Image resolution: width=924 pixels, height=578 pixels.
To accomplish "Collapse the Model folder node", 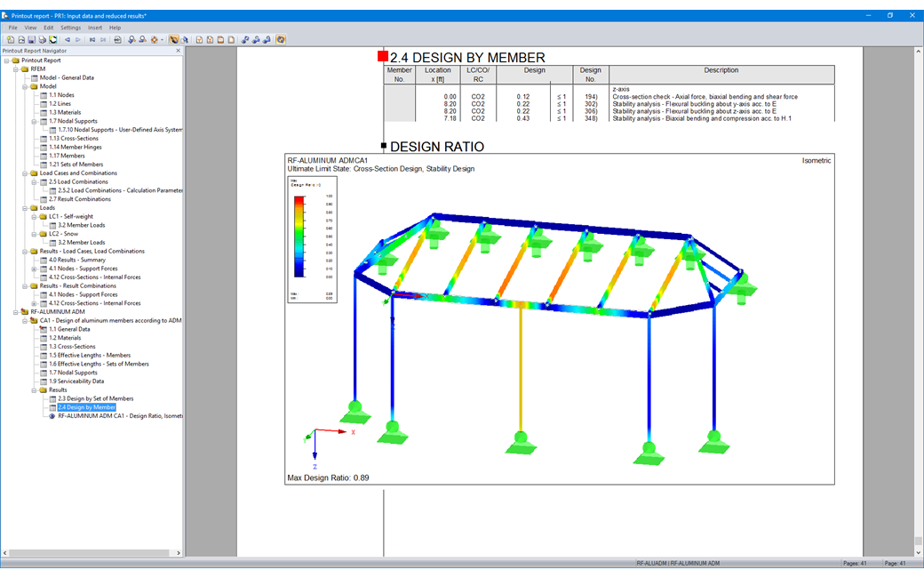I will 25,86.
